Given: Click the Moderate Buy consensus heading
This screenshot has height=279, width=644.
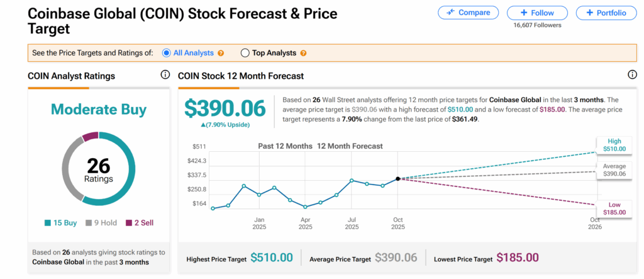Looking at the screenshot, I should pos(98,110).
